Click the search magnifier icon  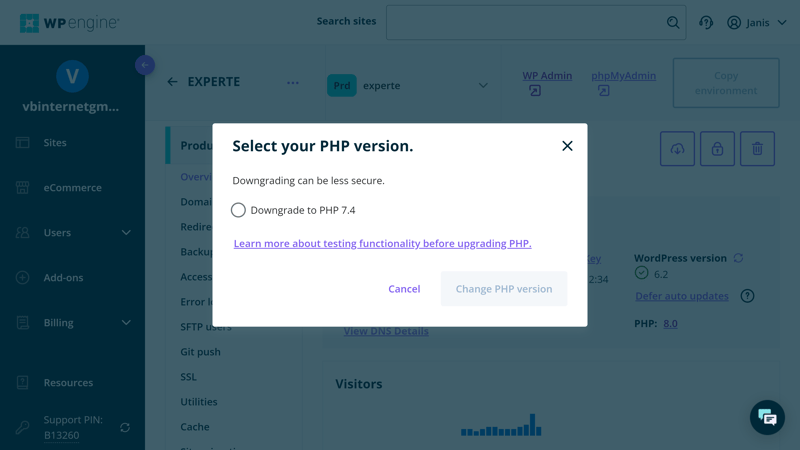(673, 22)
